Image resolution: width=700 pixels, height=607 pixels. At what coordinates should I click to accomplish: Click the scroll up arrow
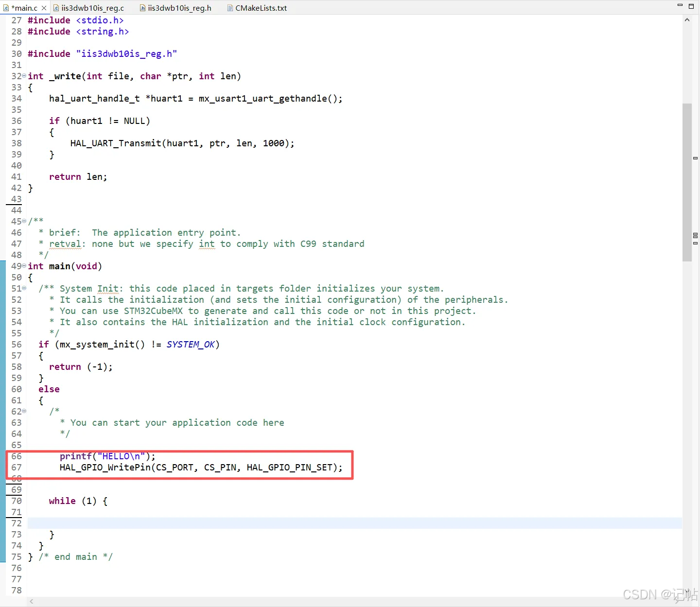687,20
